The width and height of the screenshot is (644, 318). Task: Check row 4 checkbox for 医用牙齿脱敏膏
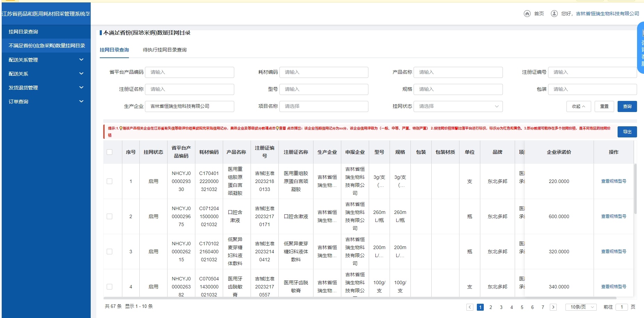109,287
